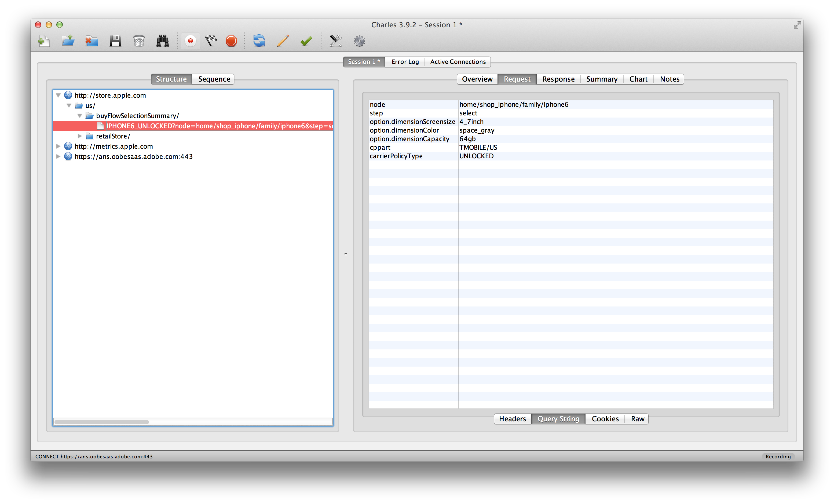Click the globe icon of ans.oobesaas.adobe.com

tap(68, 156)
